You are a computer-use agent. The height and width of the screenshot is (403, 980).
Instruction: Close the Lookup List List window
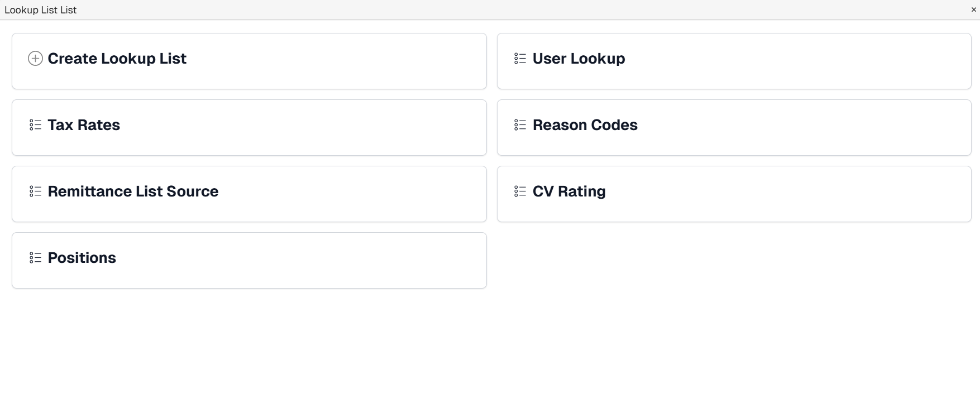pyautogui.click(x=973, y=9)
